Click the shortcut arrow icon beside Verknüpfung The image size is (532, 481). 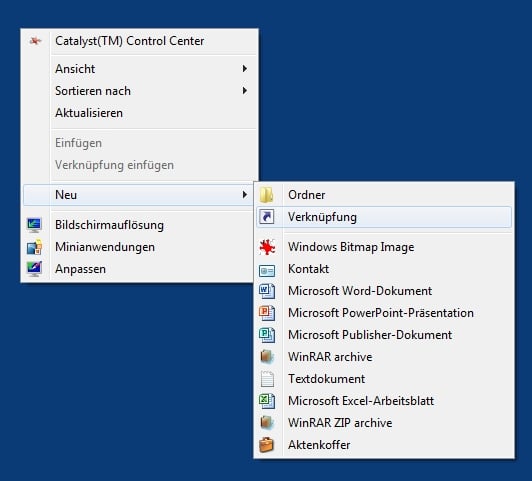pos(267,217)
